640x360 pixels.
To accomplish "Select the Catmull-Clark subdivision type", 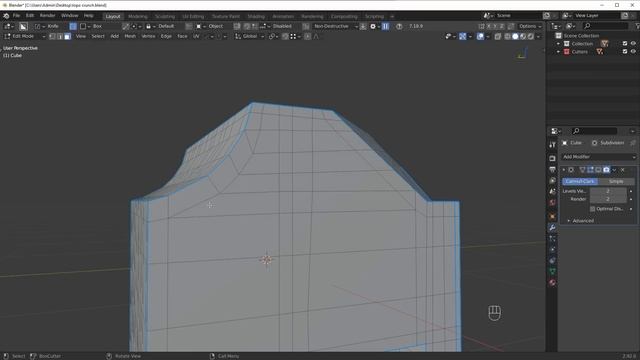I will 580,181.
